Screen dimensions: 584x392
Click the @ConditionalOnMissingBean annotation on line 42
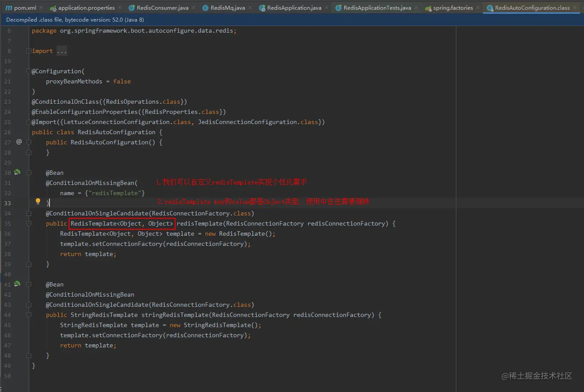(x=90, y=294)
